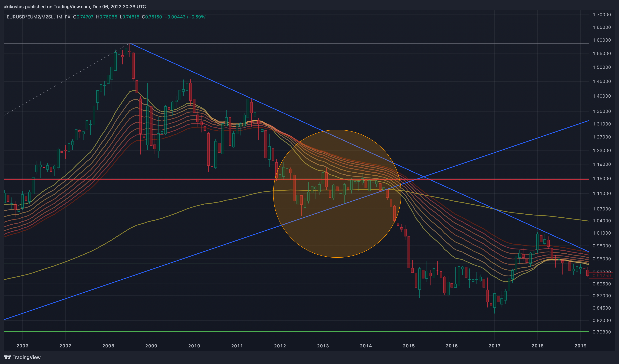619x364 pixels.
Task: Click the low value L0.74616
Action: point(129,17)
